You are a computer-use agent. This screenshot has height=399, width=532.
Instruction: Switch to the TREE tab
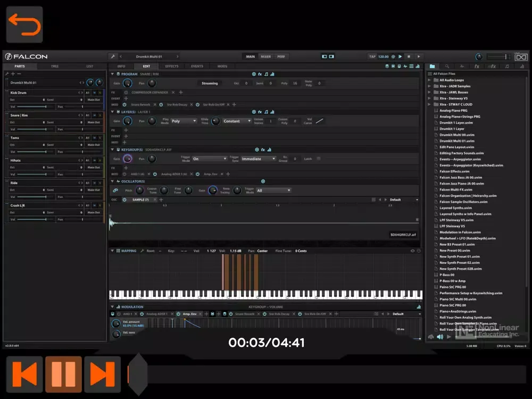55,66
